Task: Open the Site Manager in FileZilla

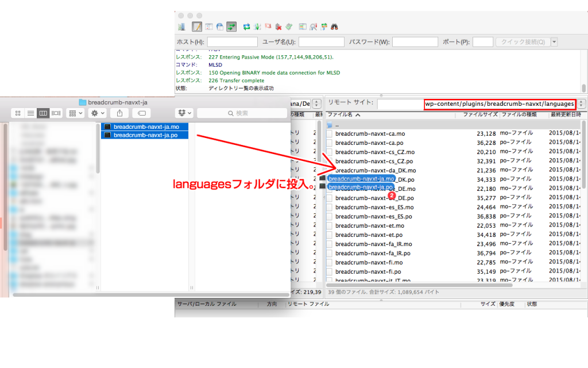Action: (182, 26)
